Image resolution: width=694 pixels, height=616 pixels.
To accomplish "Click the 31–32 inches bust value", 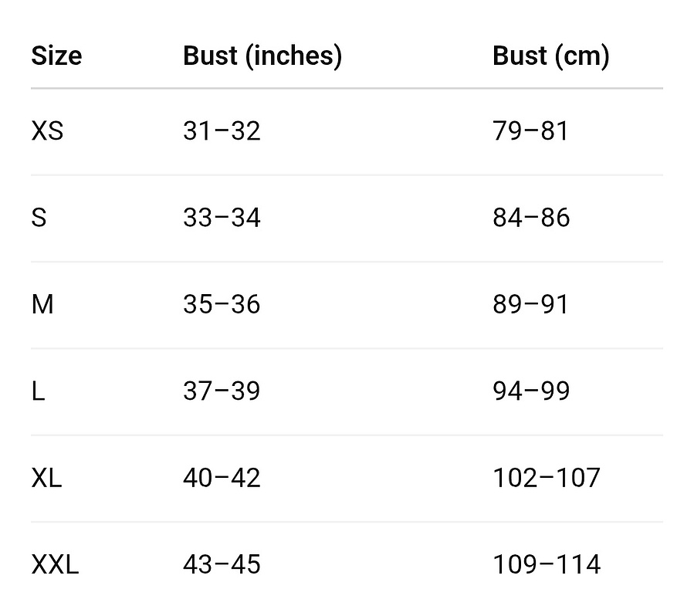I will coord(222,131).
